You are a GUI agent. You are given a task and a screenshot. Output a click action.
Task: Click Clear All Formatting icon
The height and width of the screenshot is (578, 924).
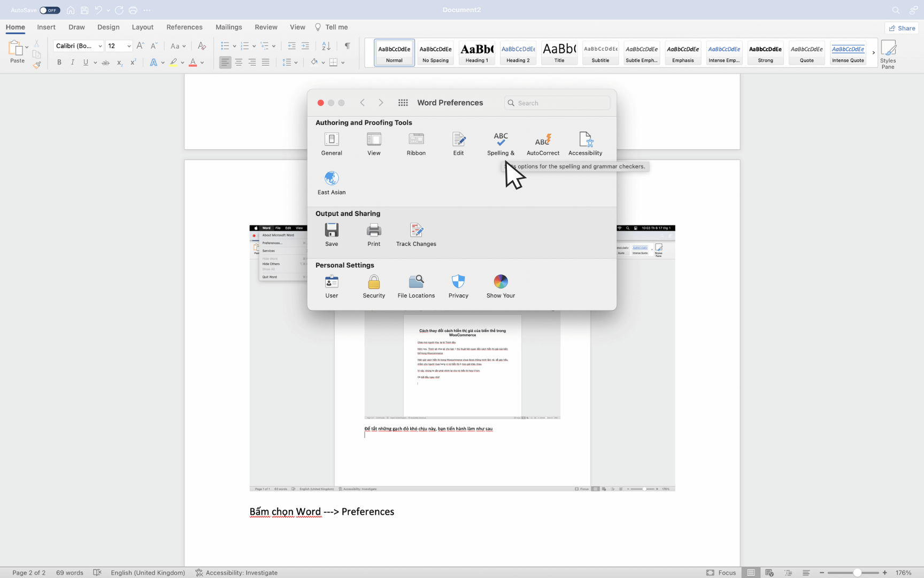[x=202, y=46]
